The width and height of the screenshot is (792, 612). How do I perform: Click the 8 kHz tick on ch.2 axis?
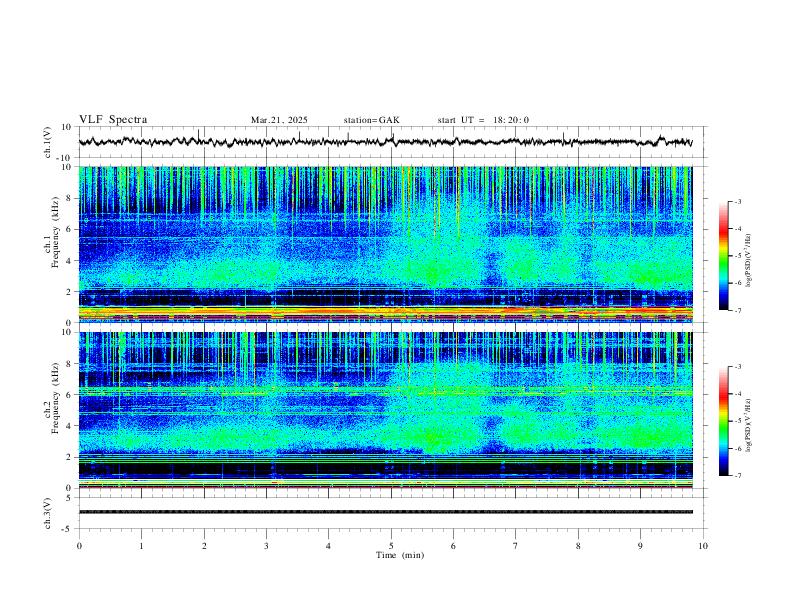(69, 364)
